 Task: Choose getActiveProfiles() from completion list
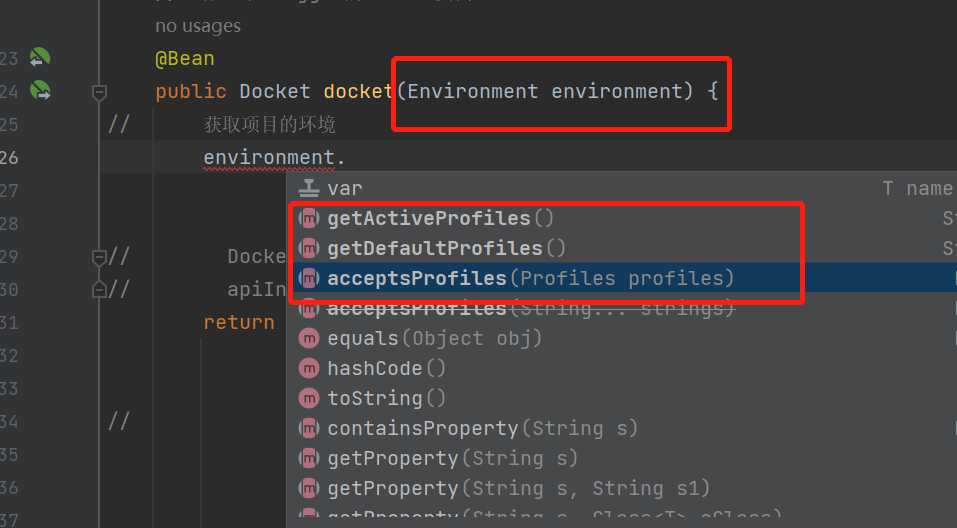[x=621, y=218]
